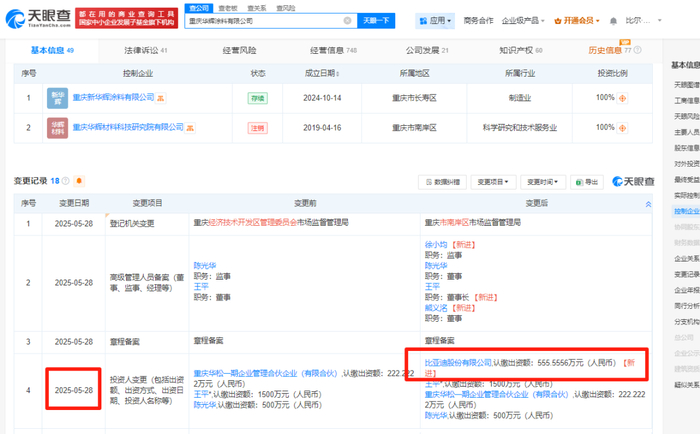Click 工商信息 in right sidebar

click(687, 100)
